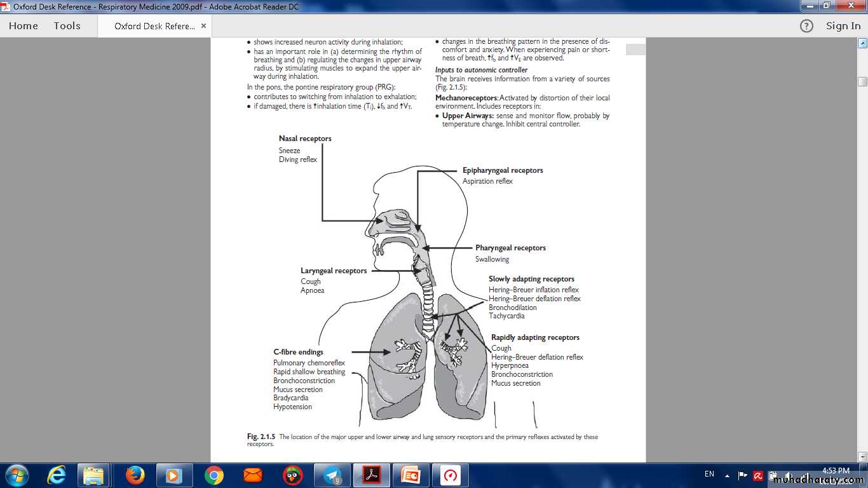The image size is (868, 488).
Task: Go to the Home tab
Action: [24, 26]
